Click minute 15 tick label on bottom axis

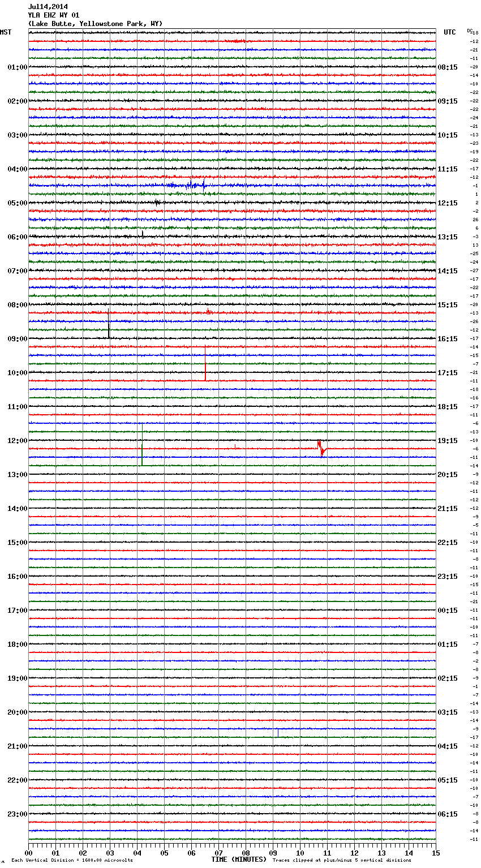click(x=436, y=853)
